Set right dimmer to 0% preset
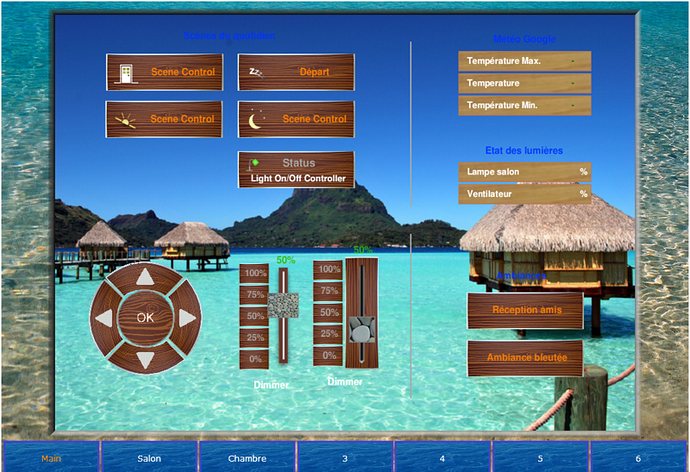 pyautogui.click(x=328, y=355)
